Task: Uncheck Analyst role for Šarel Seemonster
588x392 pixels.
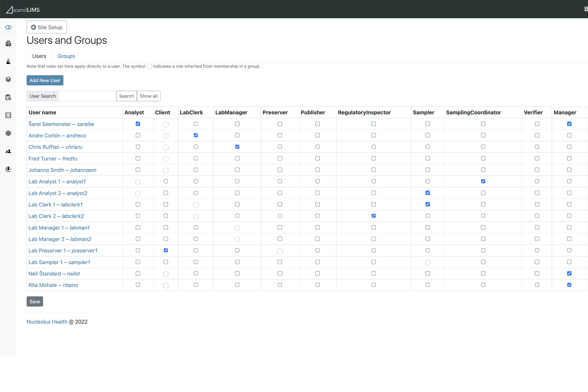Action: coord(138,124)
